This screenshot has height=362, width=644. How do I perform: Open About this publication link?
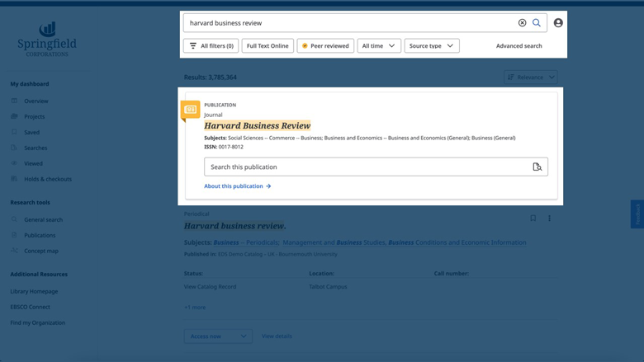[x=238, y=186]
